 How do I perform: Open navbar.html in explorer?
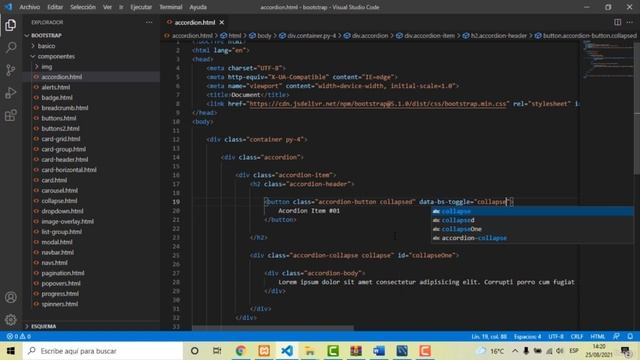(x=58, y=252)
